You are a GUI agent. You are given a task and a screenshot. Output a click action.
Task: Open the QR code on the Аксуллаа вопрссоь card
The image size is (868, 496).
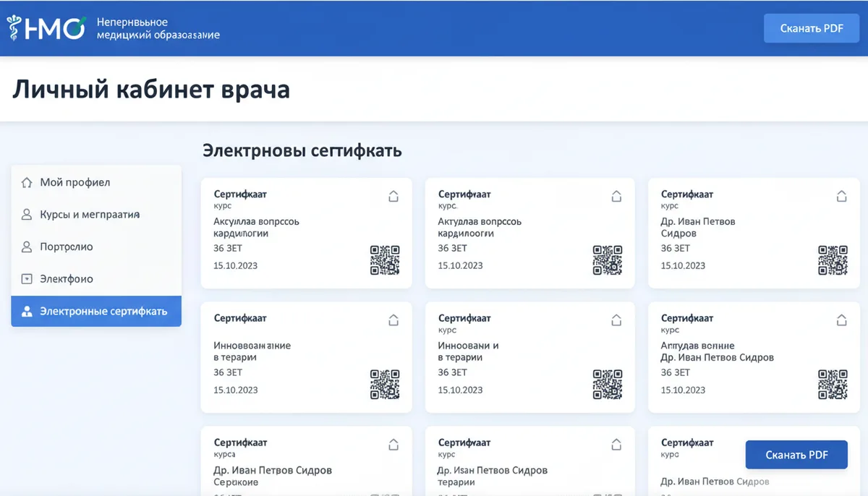[x=385, y=260]
